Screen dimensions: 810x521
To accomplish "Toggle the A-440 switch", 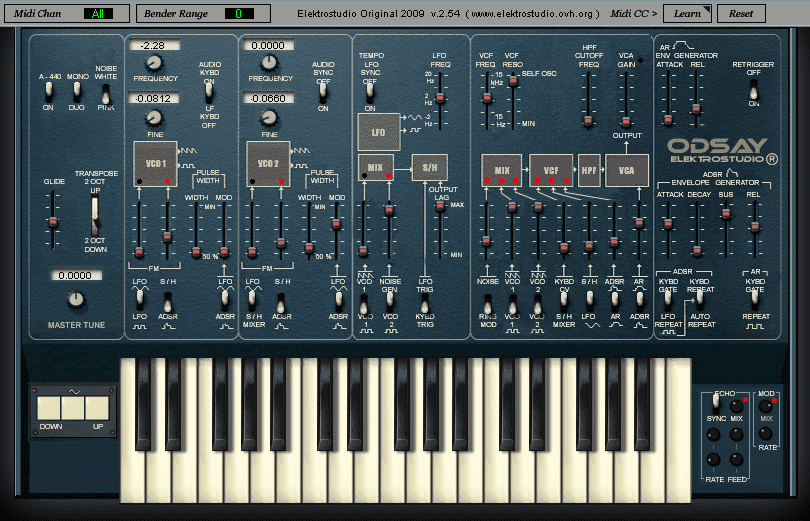I will coord(49,92).
